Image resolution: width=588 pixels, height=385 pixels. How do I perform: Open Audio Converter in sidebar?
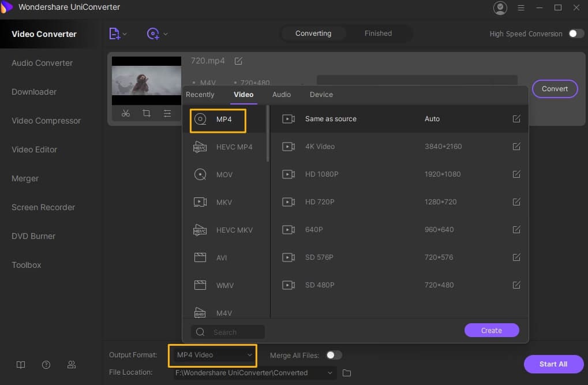click(42, 63)
